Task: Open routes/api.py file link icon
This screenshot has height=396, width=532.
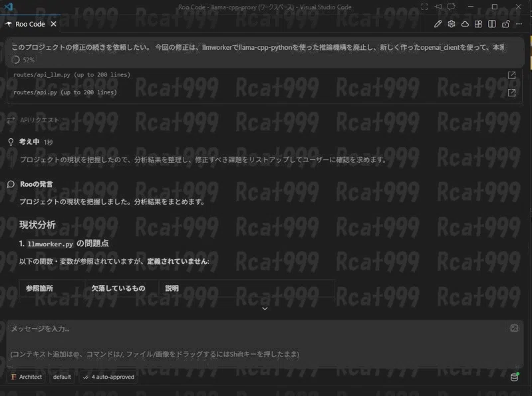Action: tap(511, 92)
